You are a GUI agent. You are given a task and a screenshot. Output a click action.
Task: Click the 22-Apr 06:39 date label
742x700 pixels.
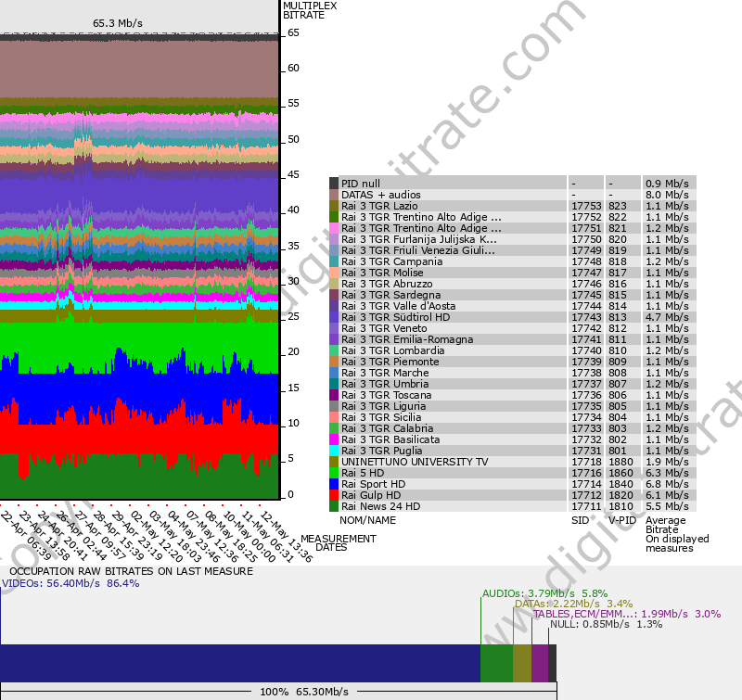click(26, 534)
